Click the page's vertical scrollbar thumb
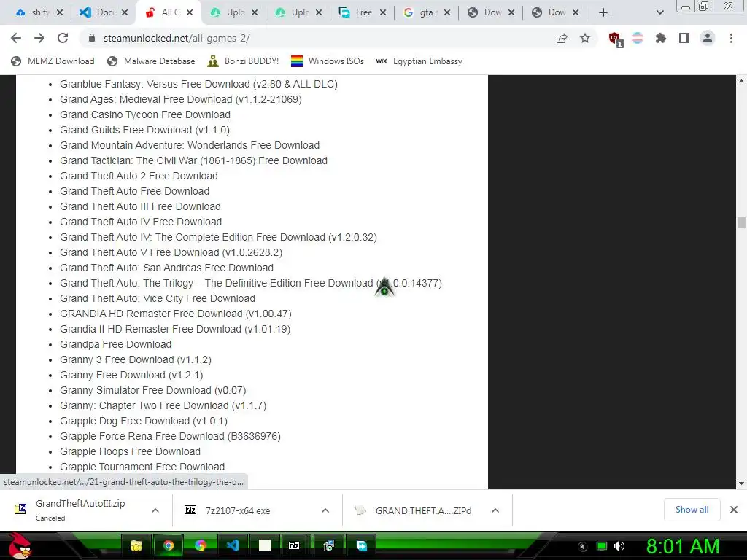 tap(741, 222)
